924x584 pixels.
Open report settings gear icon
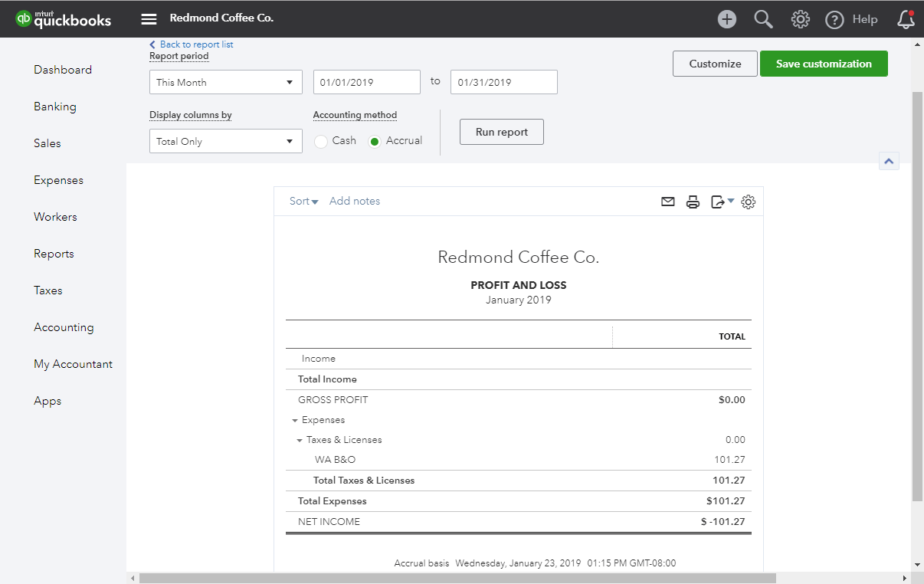pyautogui.click(x=749, y=202)
